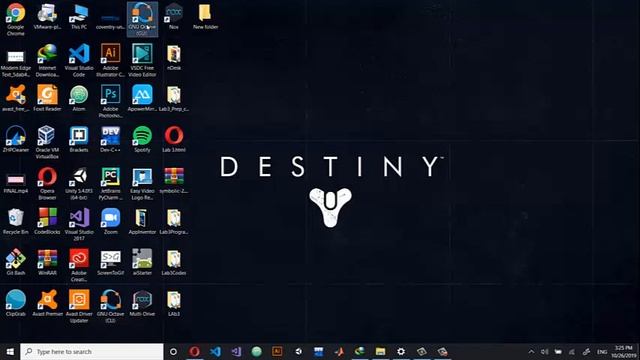Open Google Chrome desktop shortcut

pos(16,19)
